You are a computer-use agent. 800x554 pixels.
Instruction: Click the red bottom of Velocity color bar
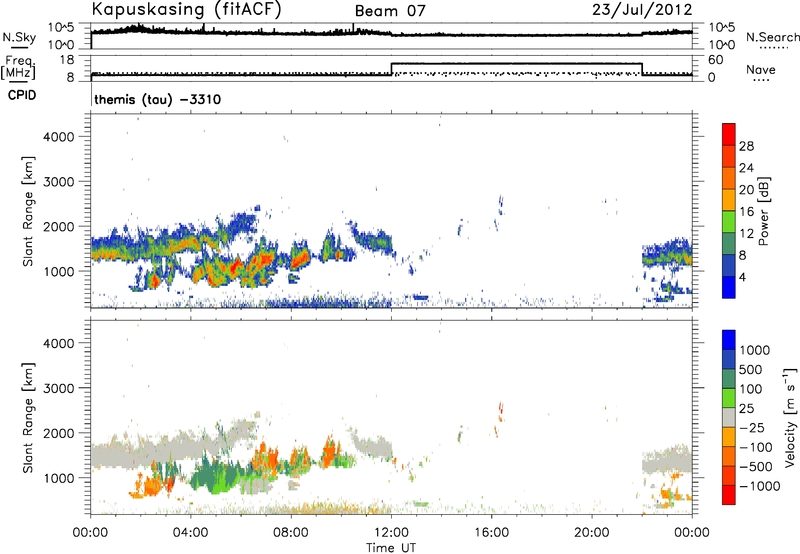729,495
